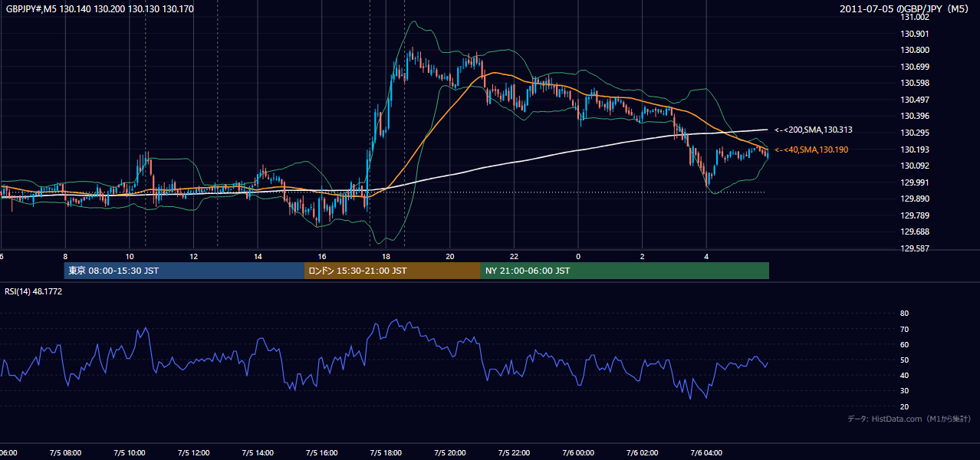Image resolution: width=980 pixels, height=460 pixels.
Task: Click RSI scale value 80
Action: pyautogui.click(x=905, y=314)
